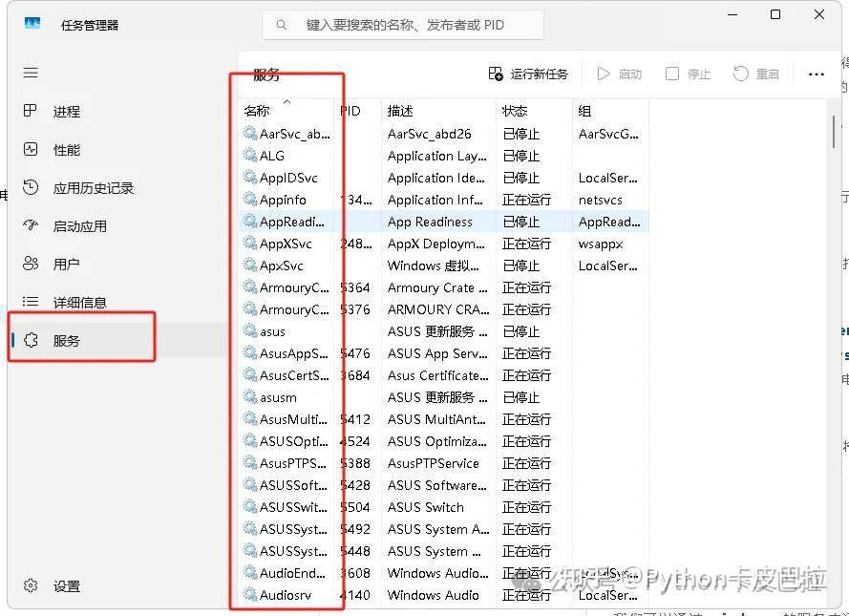Image resolution: width=849 pixels, height=616 pixels.
Task: Open the three-dot more options menu
Action: tap(816, 74)
